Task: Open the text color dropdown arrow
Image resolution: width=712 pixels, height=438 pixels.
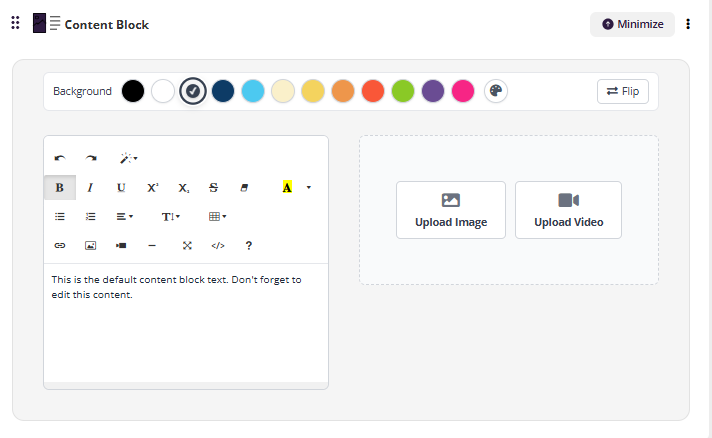Action: click(309, 187)
